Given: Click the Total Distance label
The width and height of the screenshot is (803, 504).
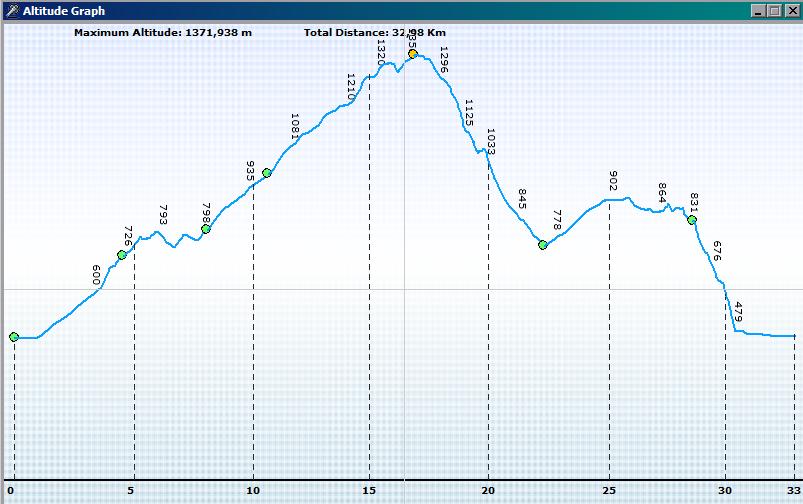Looking at the screenshot, I should 375,33.
